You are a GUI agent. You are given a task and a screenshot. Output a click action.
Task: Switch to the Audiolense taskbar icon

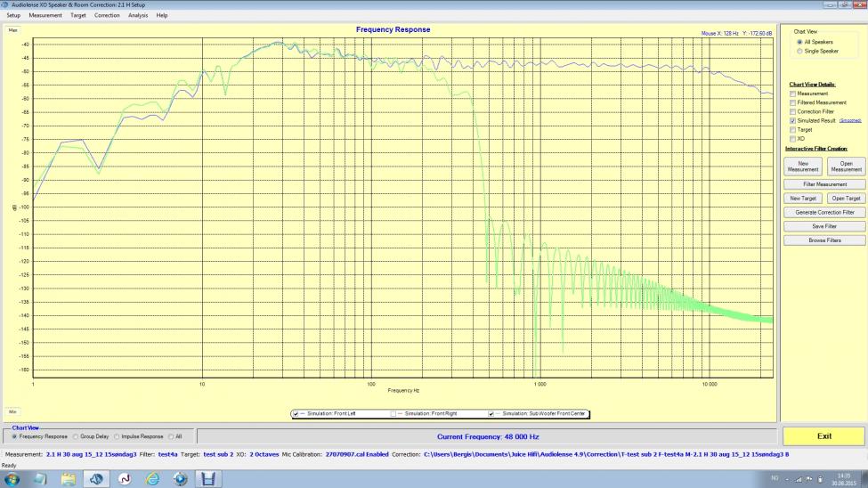pyautogui.click(x=96, y=479)
